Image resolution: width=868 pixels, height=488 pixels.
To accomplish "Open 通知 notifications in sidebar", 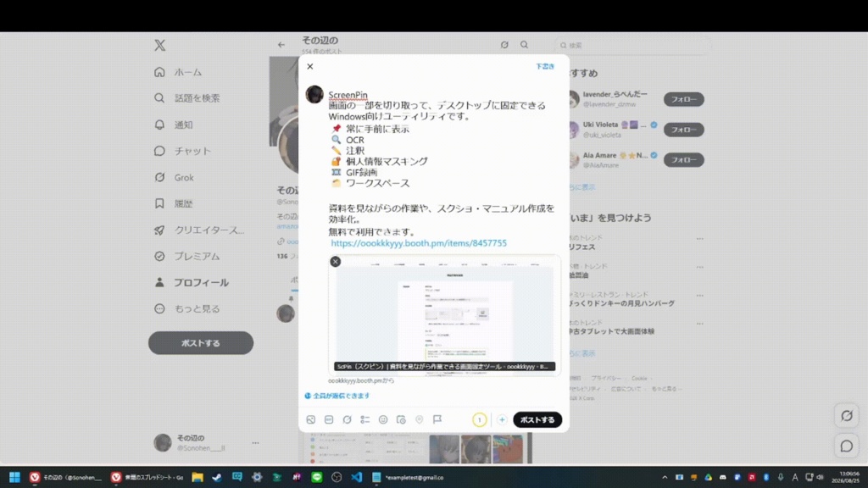I will 173,125.
